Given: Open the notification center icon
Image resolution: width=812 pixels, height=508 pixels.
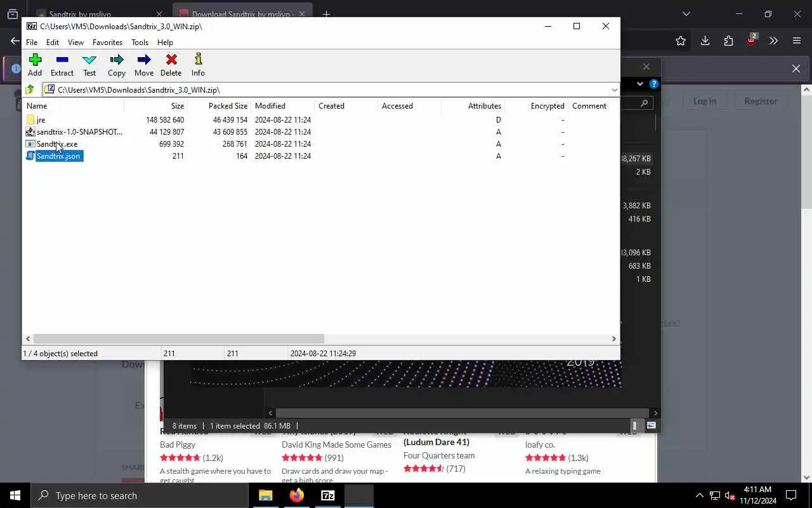Looking at the screenshot, I should (x=791, y=495).
